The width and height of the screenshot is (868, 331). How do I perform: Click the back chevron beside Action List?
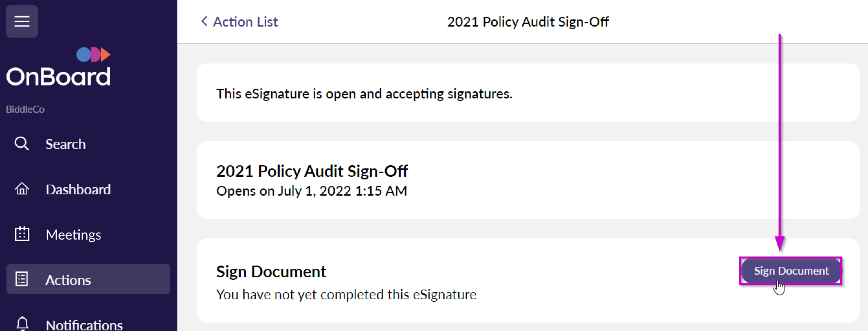click(x=204, y=21)
